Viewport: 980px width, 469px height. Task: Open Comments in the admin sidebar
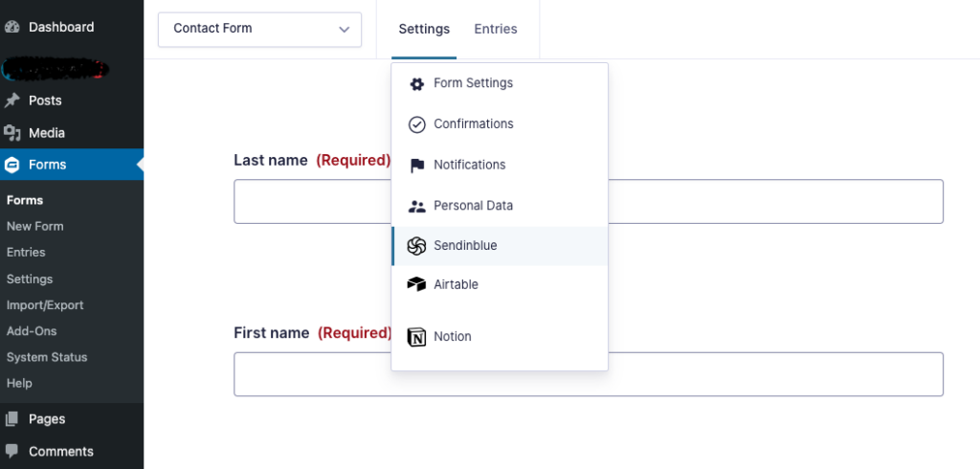(60, 451)
